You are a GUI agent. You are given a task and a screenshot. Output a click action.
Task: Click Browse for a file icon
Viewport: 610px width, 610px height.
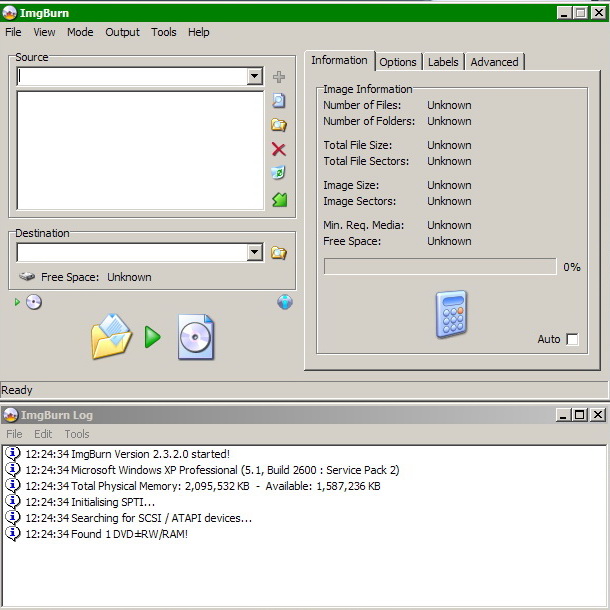tap(279, 101)
